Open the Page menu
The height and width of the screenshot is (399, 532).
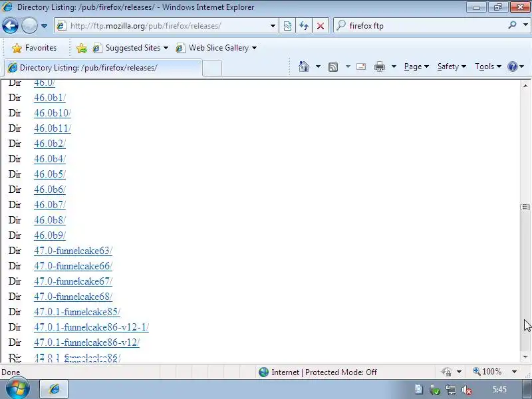(416, 66)
